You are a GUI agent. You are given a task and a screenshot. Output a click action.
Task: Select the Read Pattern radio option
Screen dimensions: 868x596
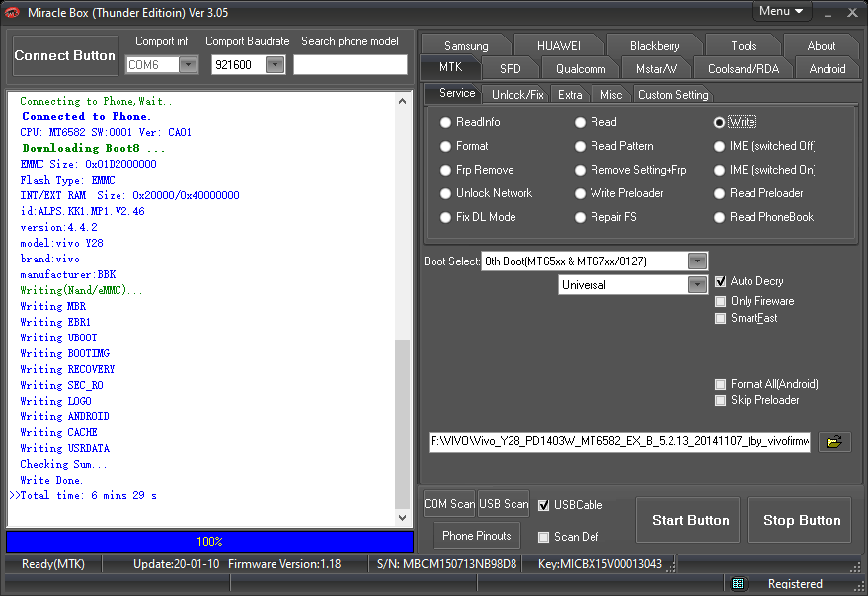point(580,146)
